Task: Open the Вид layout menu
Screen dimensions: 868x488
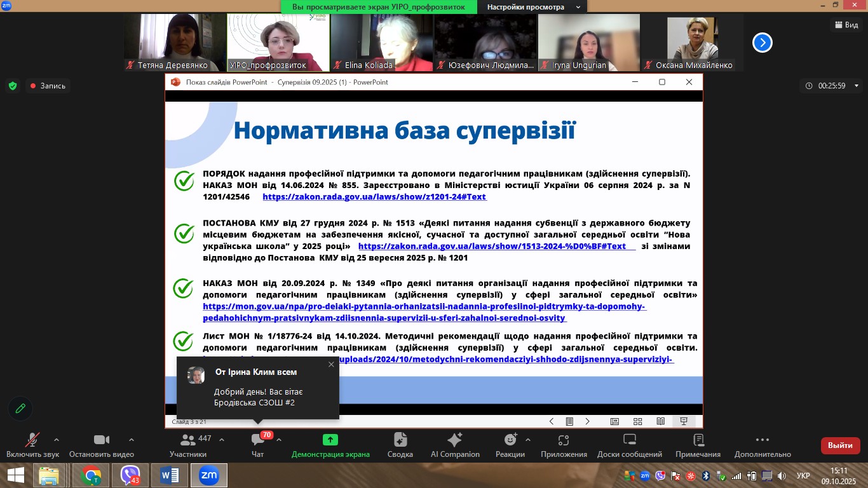Action: click(846, 25)
